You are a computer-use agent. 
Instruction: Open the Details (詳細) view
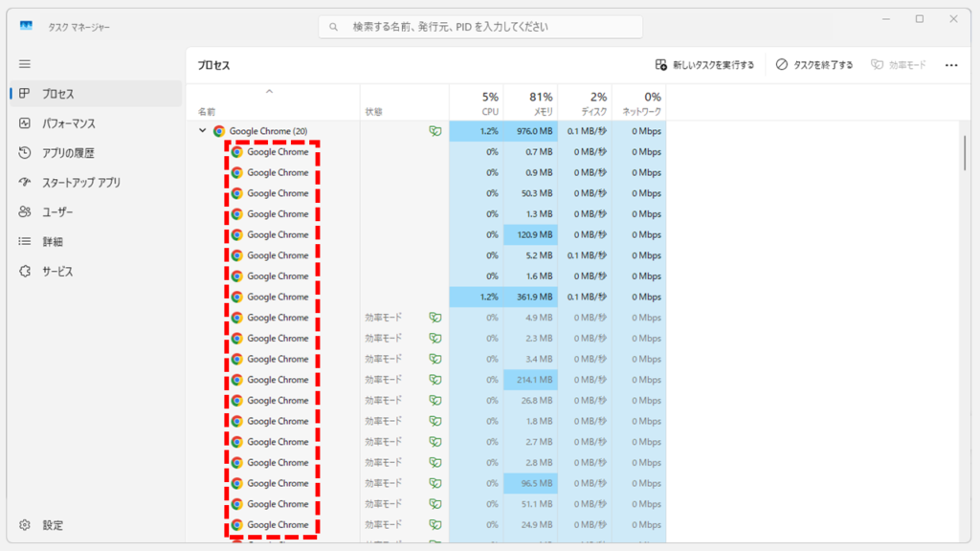click(61, 241)
